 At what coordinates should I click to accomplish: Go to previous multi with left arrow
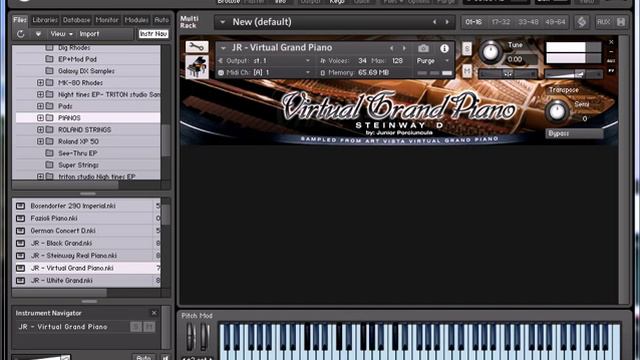(435, 22)
